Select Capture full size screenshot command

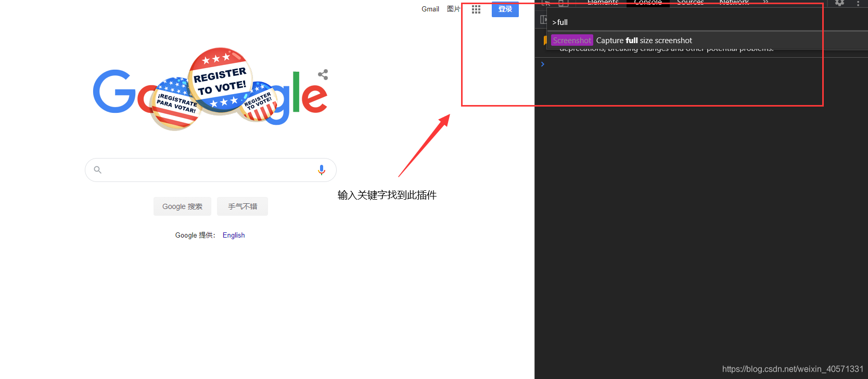[707, 41]
